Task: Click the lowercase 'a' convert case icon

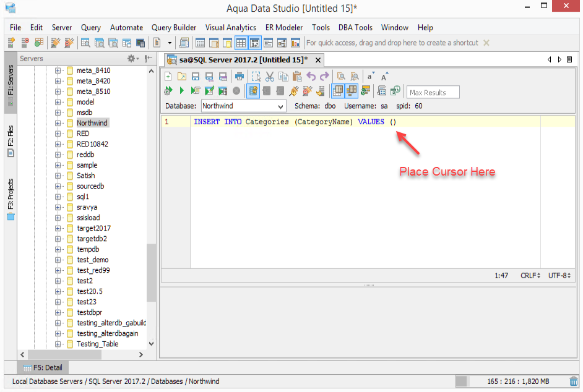Action: pos(370,77)
